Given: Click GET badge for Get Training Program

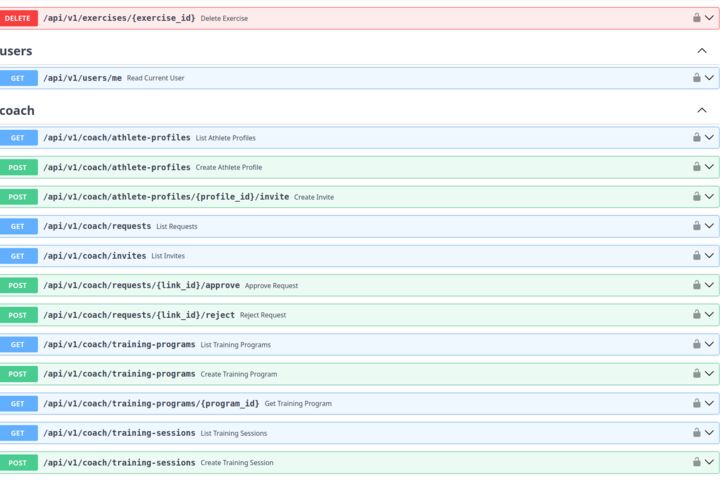Looking at the screenshot, I should tap(18, 404).
